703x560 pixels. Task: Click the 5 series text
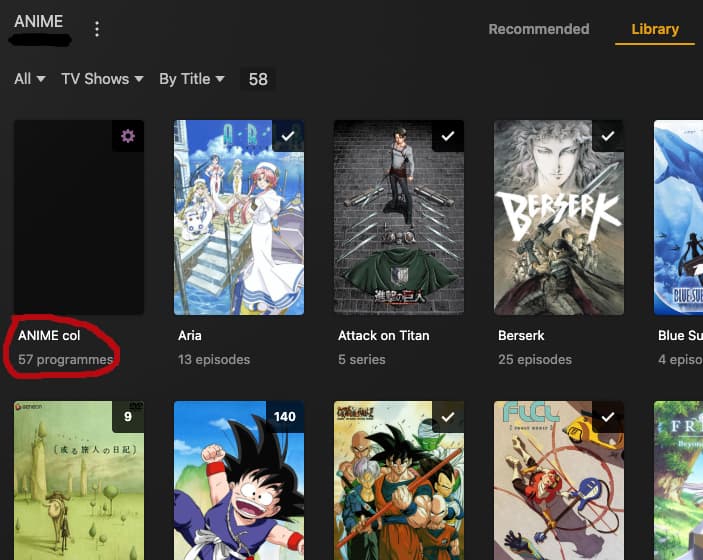pos(362,360)
